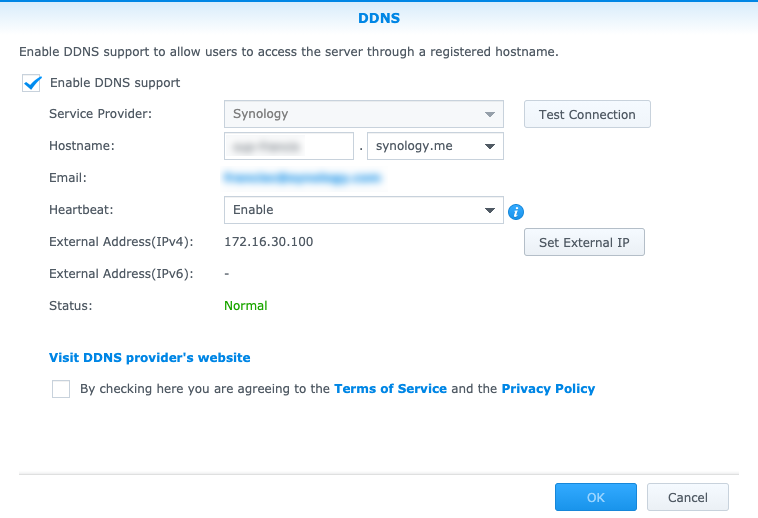The image size is (758, 518).
Task: Confirm settings with the OK button
Action: pyautogui.click(x=596, y=497)
